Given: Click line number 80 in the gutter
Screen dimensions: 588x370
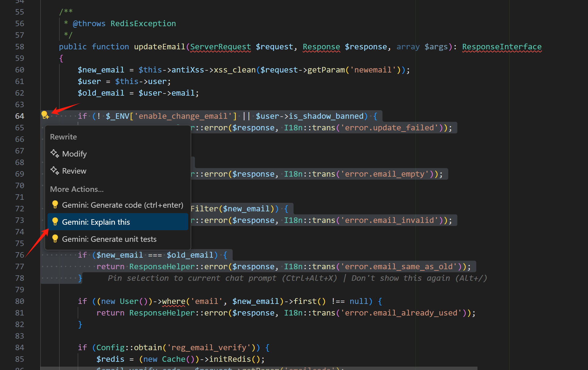Looking at the screenshot, I should [19, 301].
